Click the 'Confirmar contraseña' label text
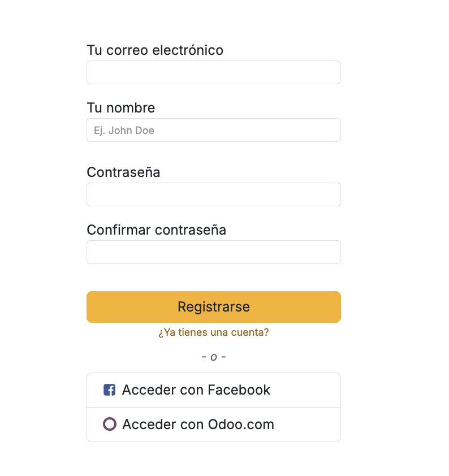The height and width of the screenshot is (476, 449). (156, 230)
